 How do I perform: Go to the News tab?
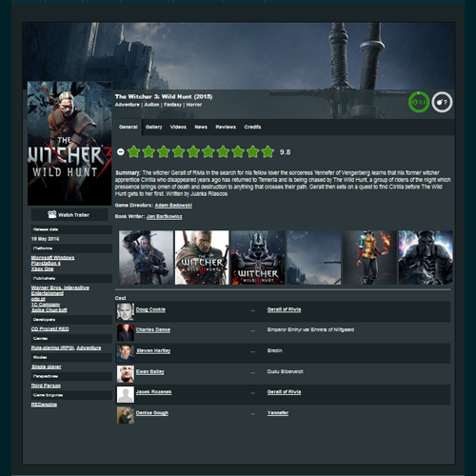(x=201, y=127)
